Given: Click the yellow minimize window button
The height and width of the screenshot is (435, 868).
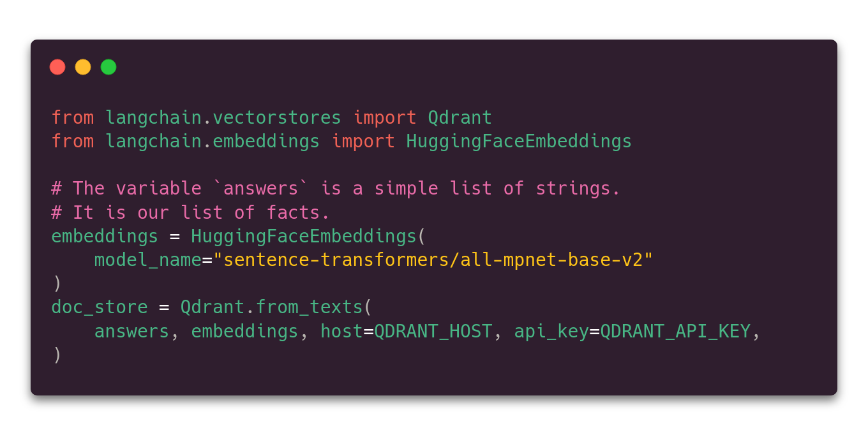Looking at the screenshot, I should [x=83, y=67].
